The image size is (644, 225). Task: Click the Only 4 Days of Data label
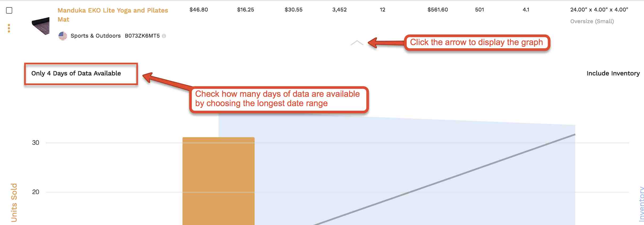pos(76,73)
